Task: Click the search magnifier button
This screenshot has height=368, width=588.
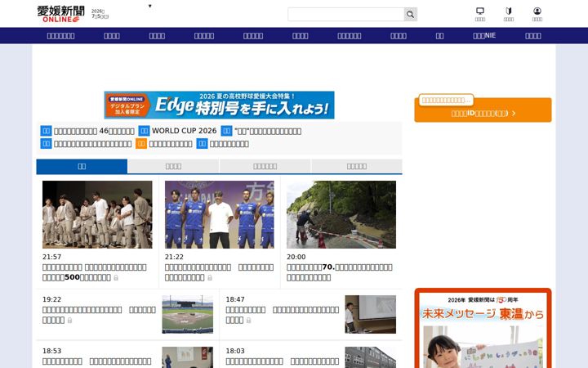Action: [410, 14]
